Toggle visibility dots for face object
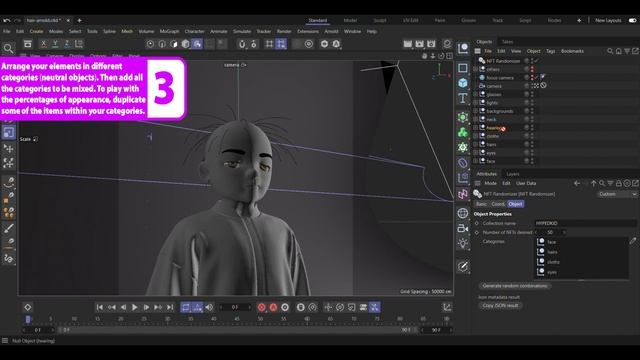640x360 pixels. 532,161
